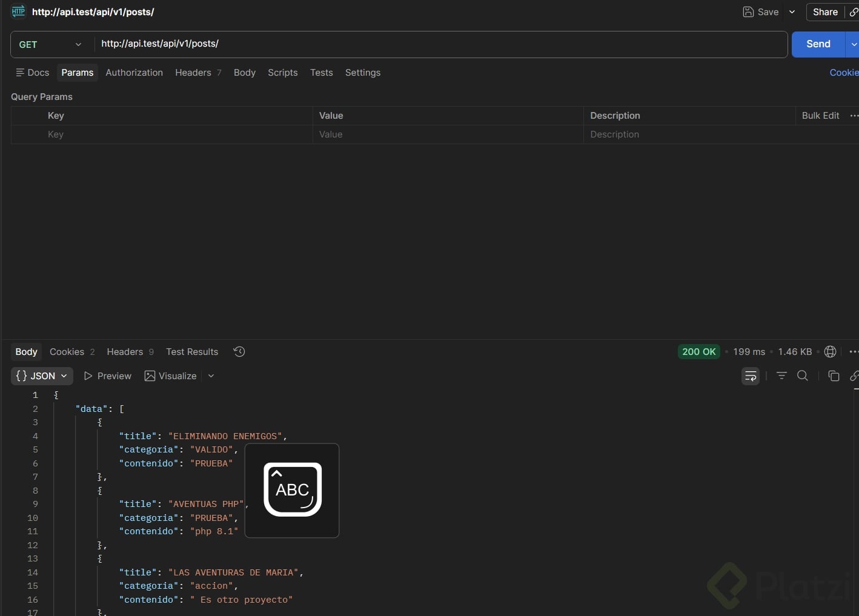Click the Save floppy-disk icon
This screenshot has height=616, width=859.
click(748, 12)
